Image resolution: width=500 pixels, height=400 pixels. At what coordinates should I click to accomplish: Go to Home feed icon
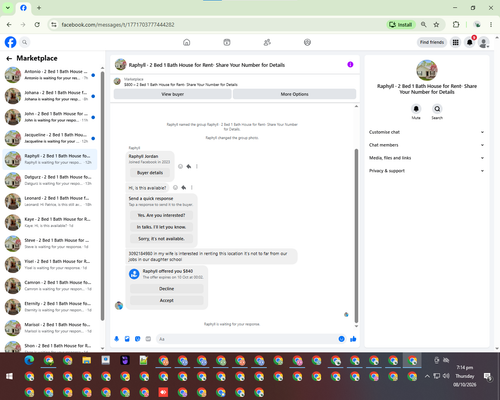click(x=187, y=42)
